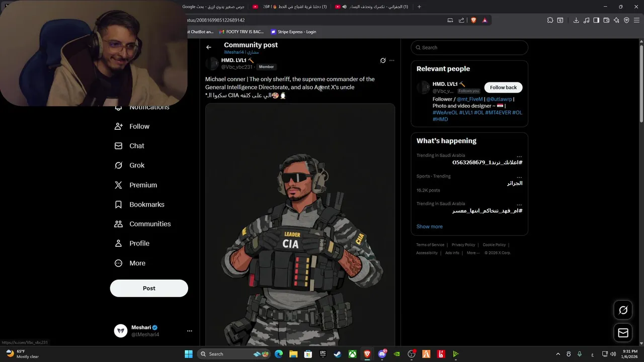Click Brave Rewards triangle icon
The width and height of the screenshot is (644, 362).
485,20
